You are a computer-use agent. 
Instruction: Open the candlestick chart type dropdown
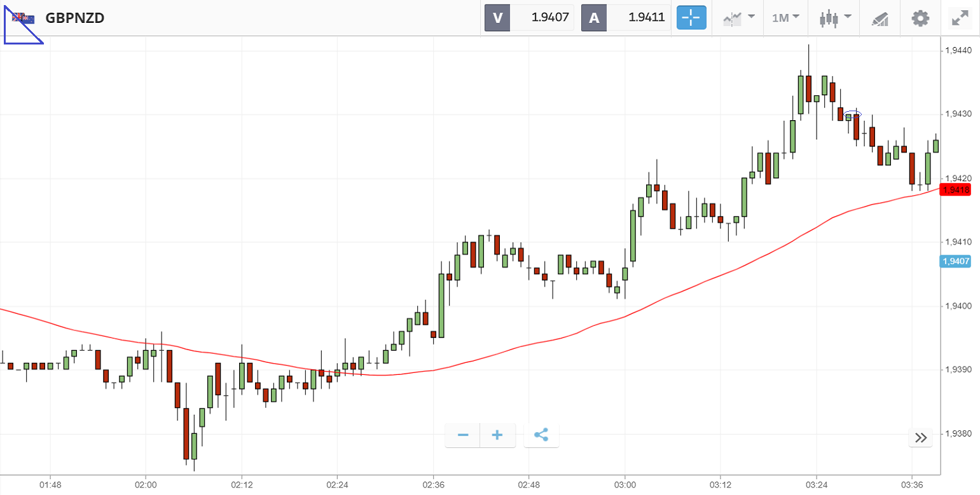coord(835,18)
